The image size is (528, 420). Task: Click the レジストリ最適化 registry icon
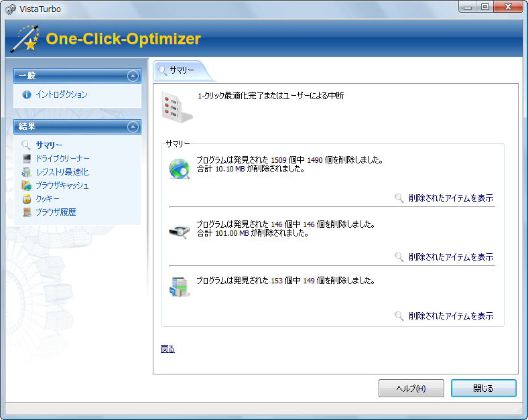pos(27,172)
